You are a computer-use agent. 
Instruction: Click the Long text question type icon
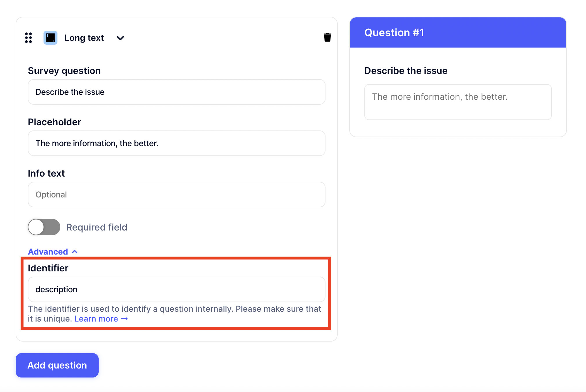(x=50, y=38)
